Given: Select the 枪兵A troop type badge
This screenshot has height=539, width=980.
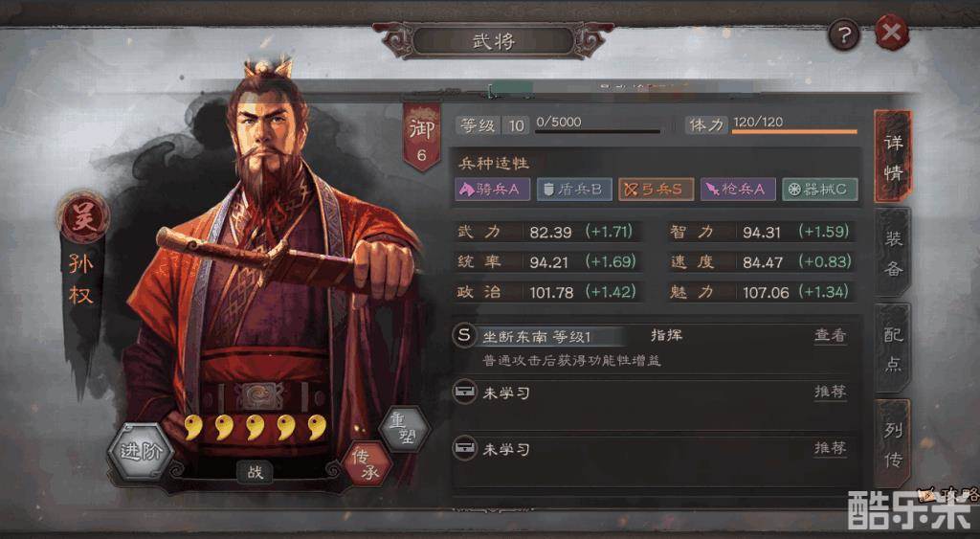Looking at the screenshot, I should pos(738,189).
